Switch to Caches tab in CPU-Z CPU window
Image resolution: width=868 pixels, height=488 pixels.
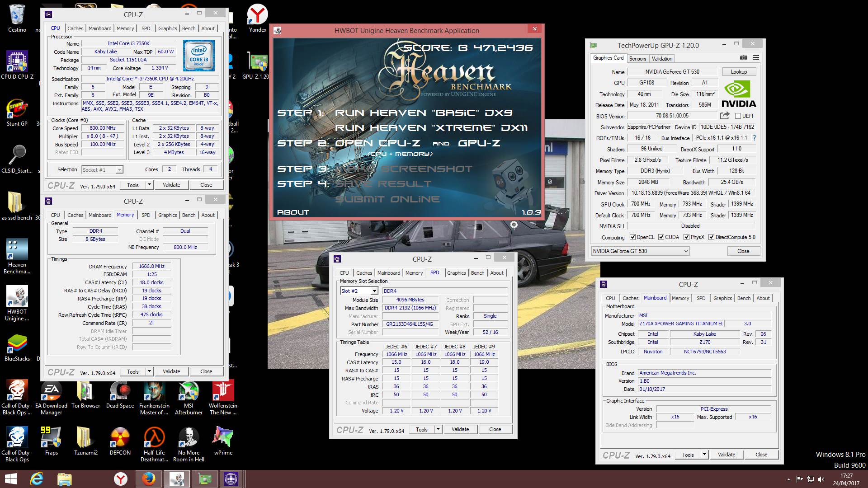point(75,28)
